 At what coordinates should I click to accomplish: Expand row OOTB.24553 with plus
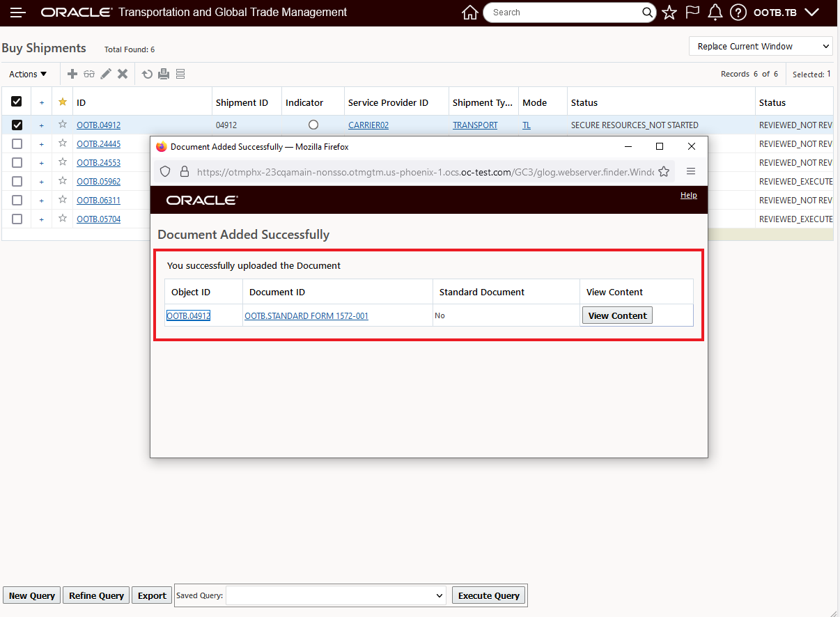point(41,163)
